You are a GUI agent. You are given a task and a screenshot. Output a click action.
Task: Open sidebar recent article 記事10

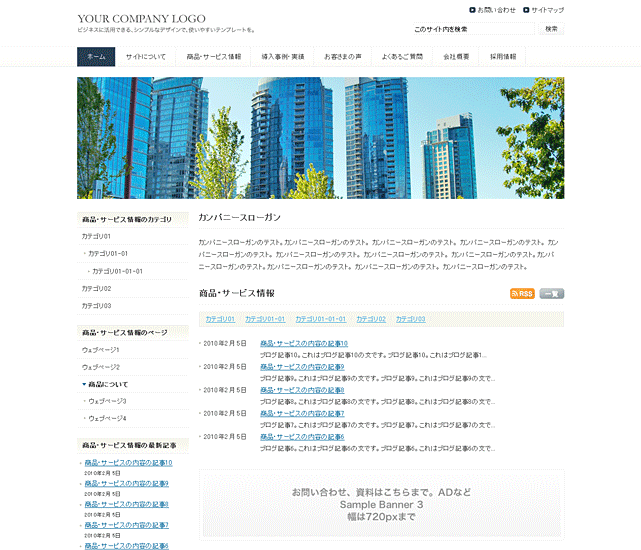coord(128,463)
